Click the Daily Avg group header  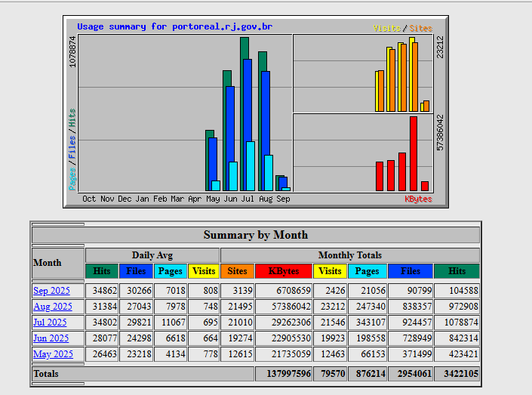pos(152,255)
